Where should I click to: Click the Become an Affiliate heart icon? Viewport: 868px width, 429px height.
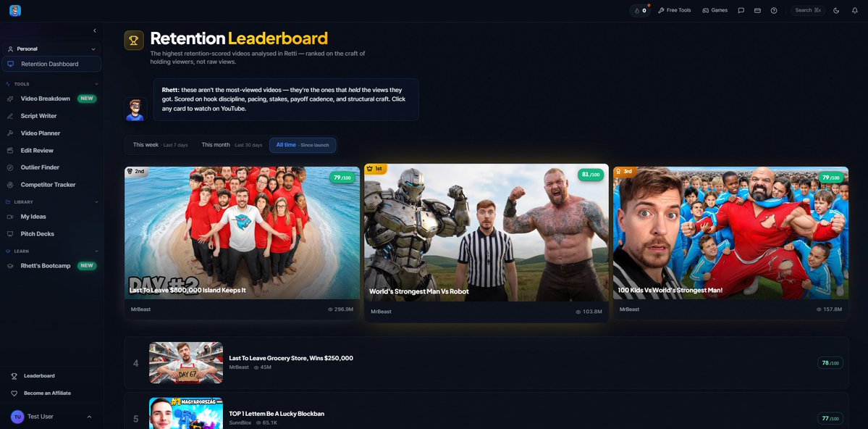(14, 393)
